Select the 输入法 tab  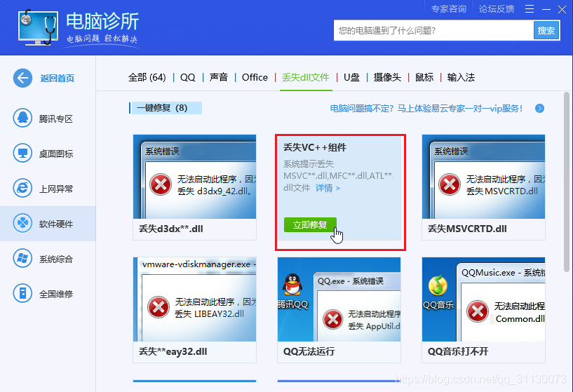(x=461, y=77)
